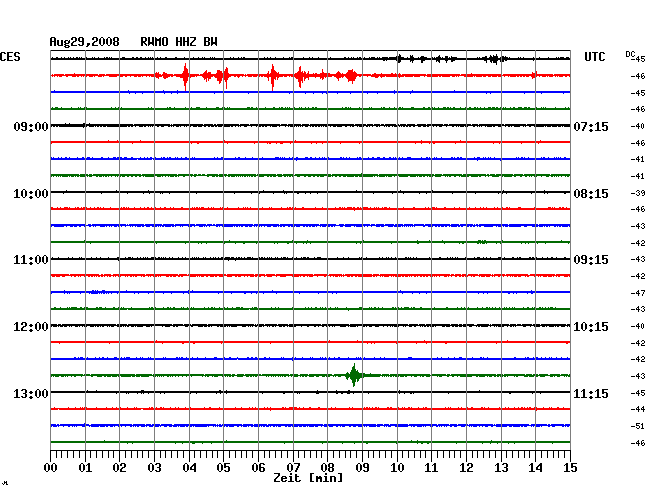Image resolution: width=650 pixels, height=494 pixels.
Task: Click the 12 minute axis label
Action: click(466, 468)
